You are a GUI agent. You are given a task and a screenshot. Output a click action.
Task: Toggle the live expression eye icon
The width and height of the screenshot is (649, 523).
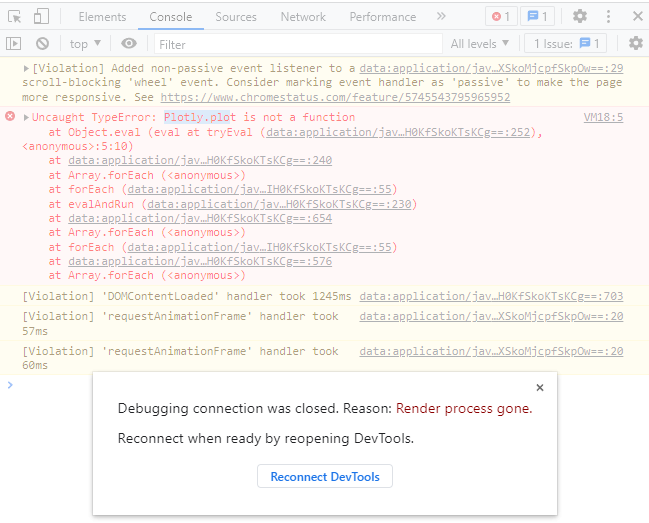tap(129, 43)
